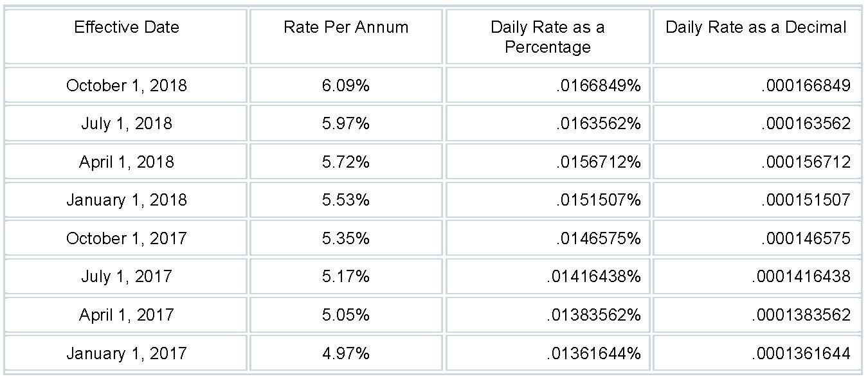Viewport: 868px width, 381px height.
Task: Click the .000163562 decimal rate cell
Action: 805,123
